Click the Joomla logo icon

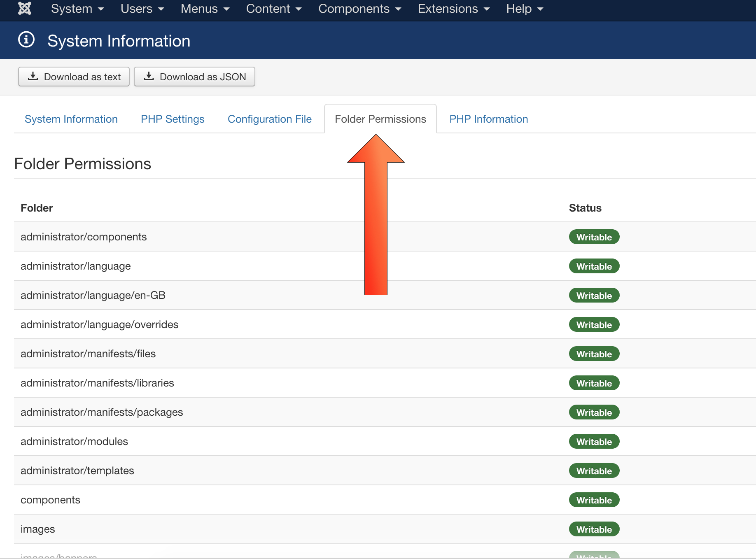[x=25, y=8]
